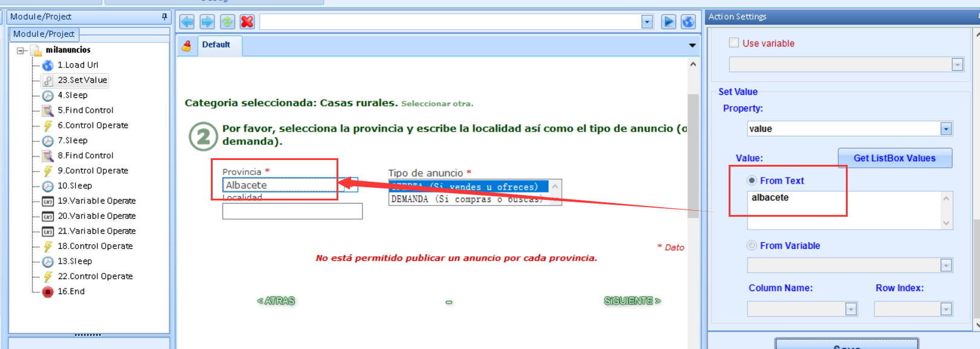Click the browser forward arrow icon
The width and height of the screenshot is (980, 349).
[x=207, y=22]
